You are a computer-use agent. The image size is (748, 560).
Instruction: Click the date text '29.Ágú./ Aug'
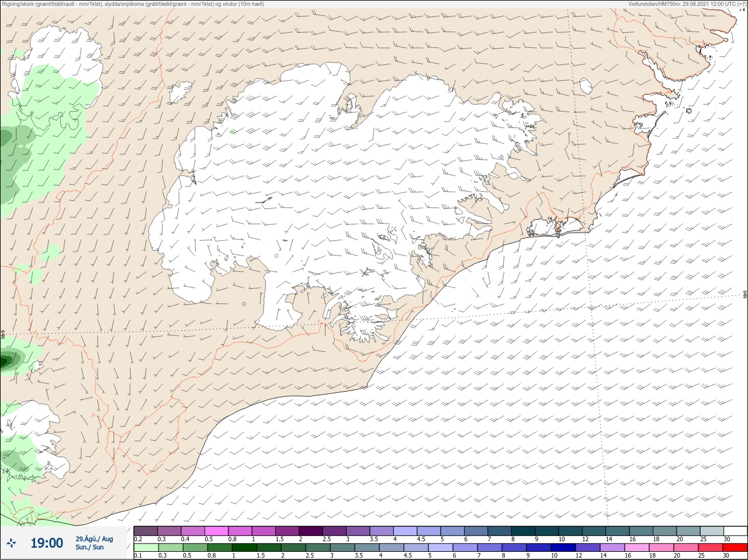click(94, 539)
